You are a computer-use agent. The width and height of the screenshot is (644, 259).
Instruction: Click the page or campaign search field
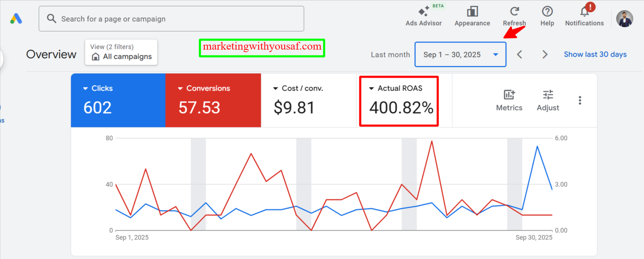coord(171,19)
